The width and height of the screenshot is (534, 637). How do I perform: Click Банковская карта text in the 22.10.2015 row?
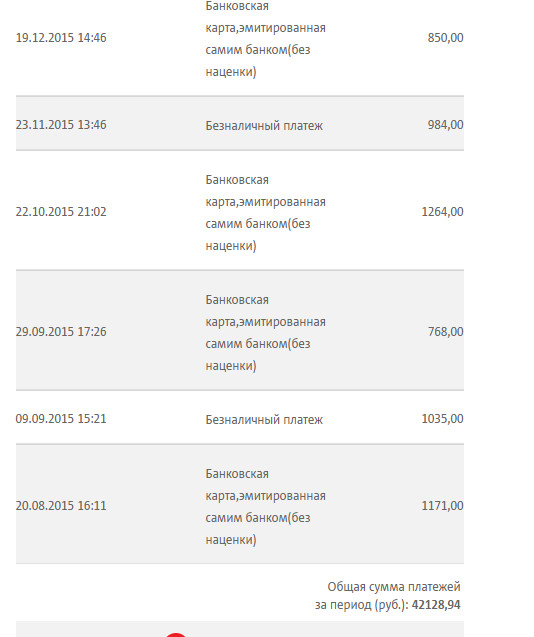point(265,212)
